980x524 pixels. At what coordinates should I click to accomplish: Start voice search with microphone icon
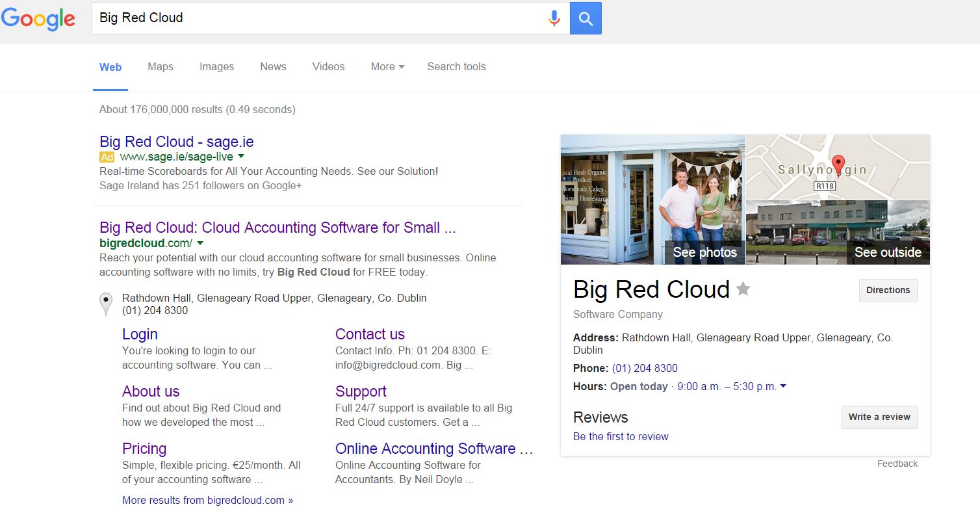554,18
